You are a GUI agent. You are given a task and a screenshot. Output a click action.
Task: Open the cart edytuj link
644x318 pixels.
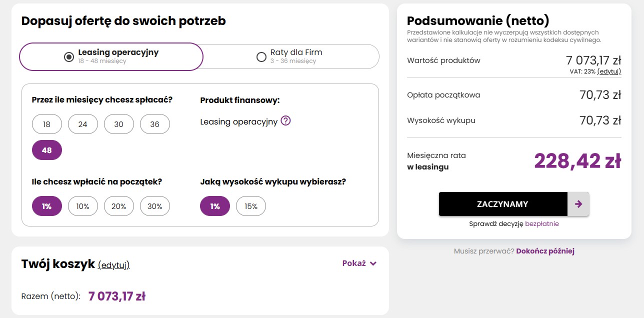114,265
